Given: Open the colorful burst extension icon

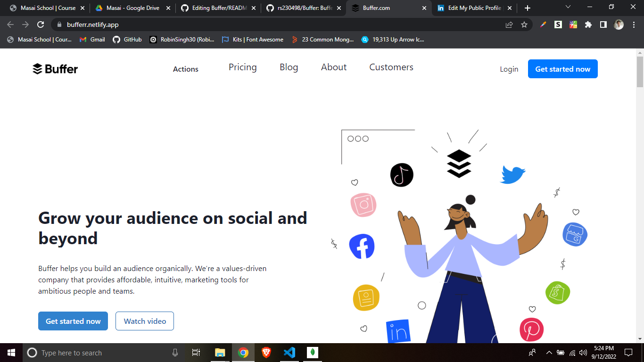Looking at the screenshot, I should [x=573, y=25].
